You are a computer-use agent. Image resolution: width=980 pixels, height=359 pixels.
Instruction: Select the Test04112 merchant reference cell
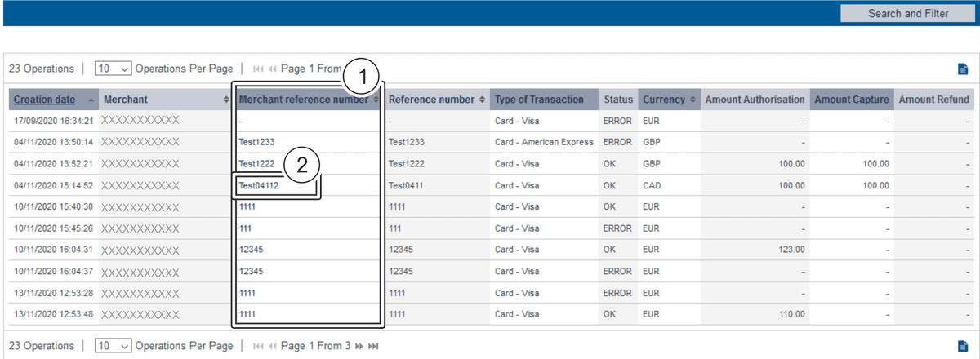click(258, 185)
